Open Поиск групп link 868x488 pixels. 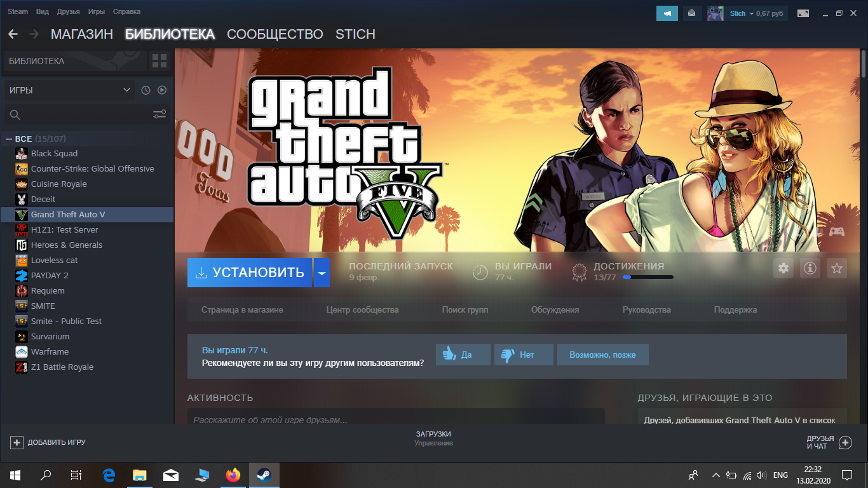tap(465, 310)
